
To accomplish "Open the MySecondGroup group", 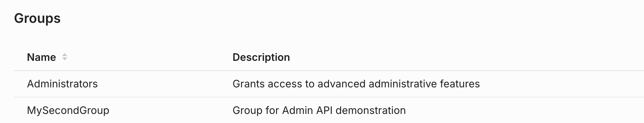I will point(68,111).
